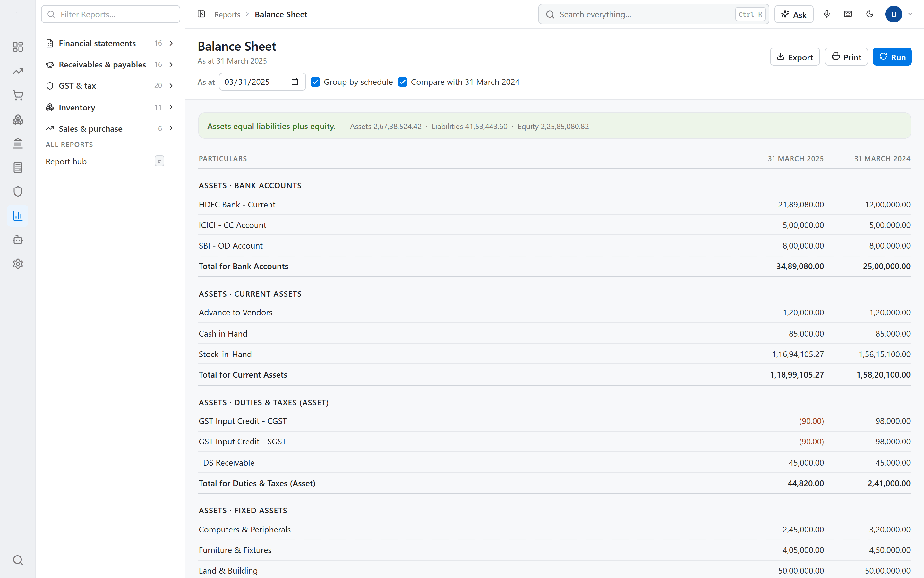Open the settings gear icon
The width and height of the screenshot is (924, 578).
point(18,264)
